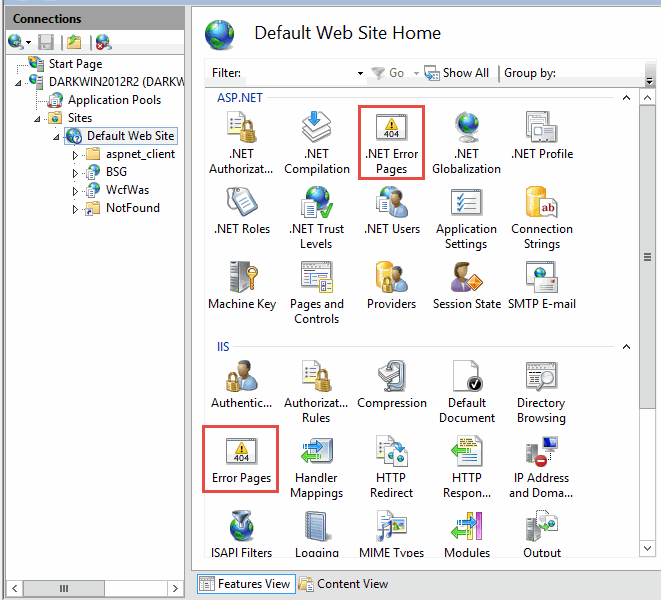The image size is (661, 600).
Task: Click the Go filter button
Action: [388, 73]
